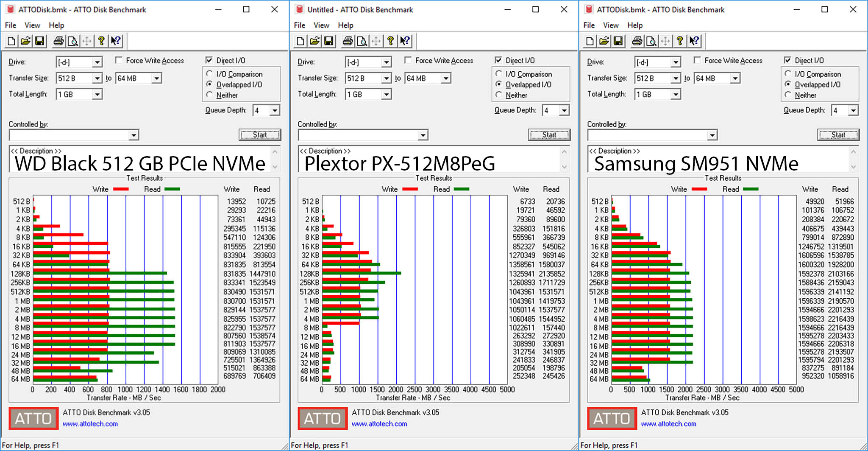Click Context Help arrow icon in Plextor window

pos(405,41)
